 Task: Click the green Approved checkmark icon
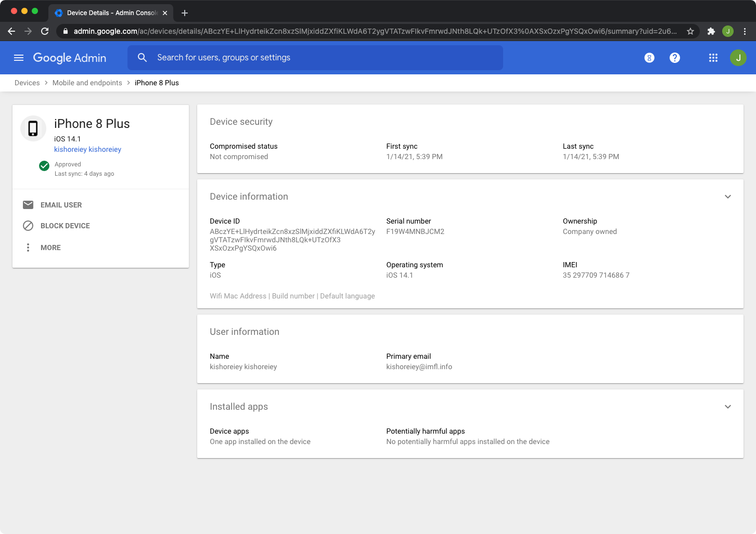(x=44, y=166)
